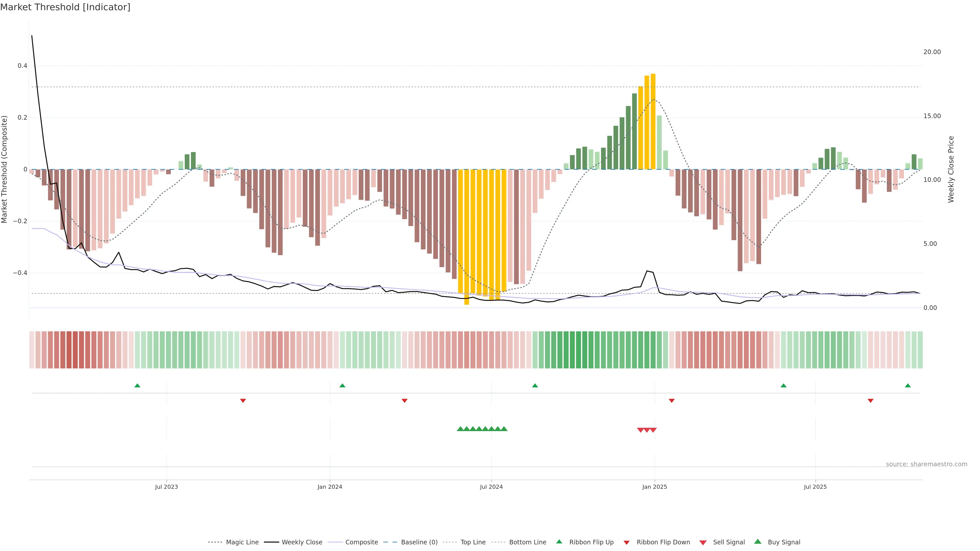Hide the Composite line via legend
The height and width of the screenshot is (551, 980).
point(361,542)
